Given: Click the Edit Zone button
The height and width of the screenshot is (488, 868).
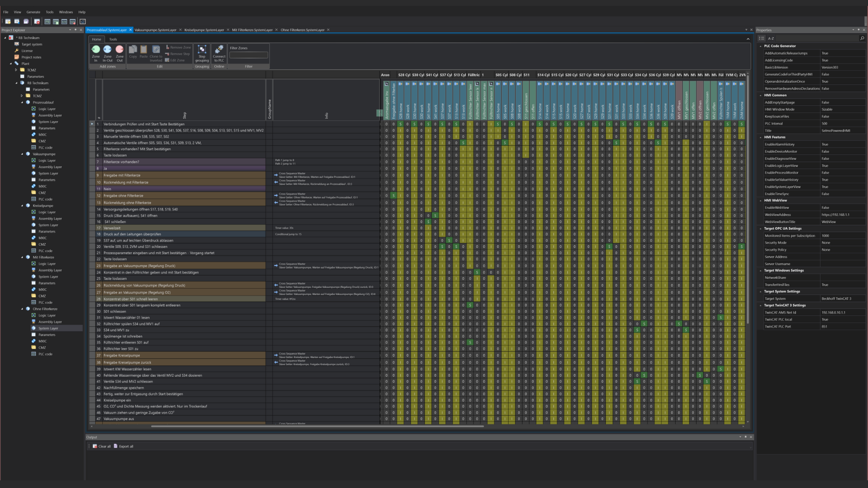Looking at the screenshot, I should (x=175, y=60).
